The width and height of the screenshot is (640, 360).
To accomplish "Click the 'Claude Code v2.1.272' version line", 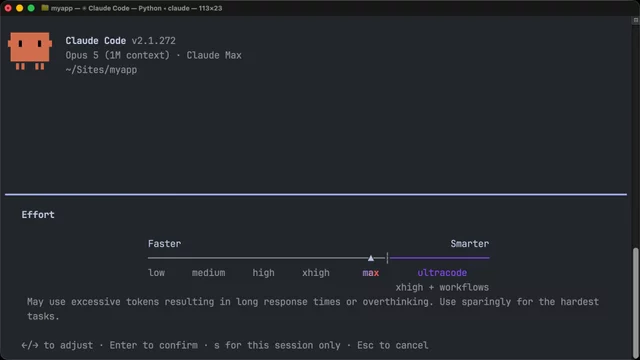I will pos(120,41).
